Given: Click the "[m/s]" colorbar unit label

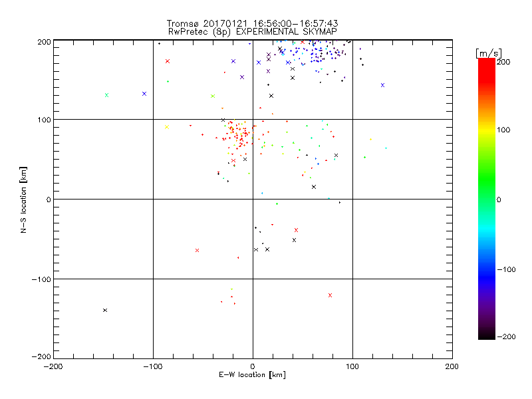Looking at the screenshot, I should pos(489,53).
